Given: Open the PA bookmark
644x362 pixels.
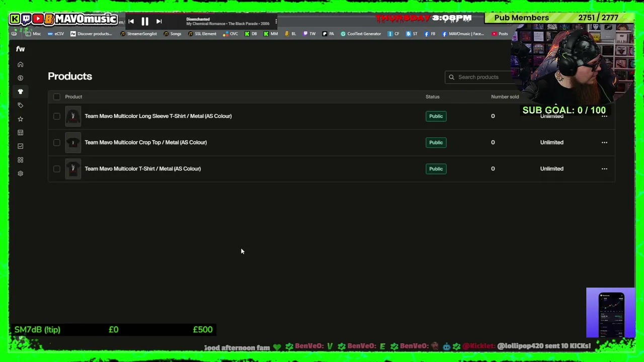Looking at the screenshot, I should [328, 34].
